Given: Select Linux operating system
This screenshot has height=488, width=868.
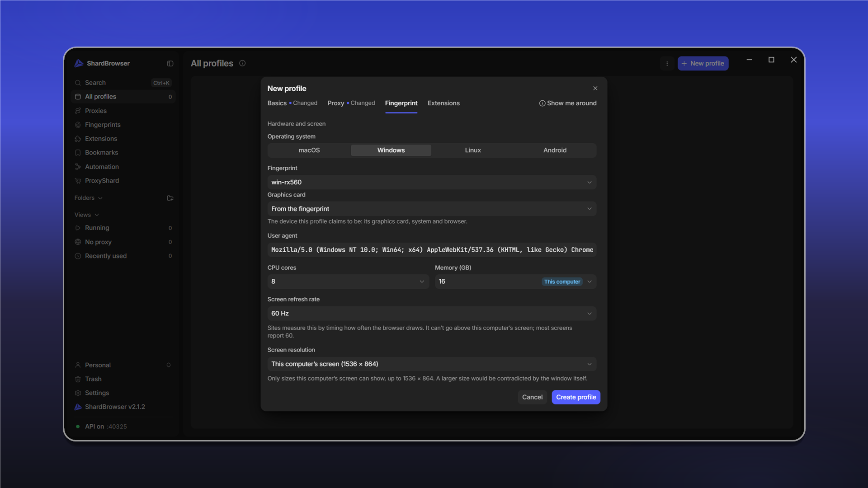Looking at the screenshot, I should (x=473, y=150).
